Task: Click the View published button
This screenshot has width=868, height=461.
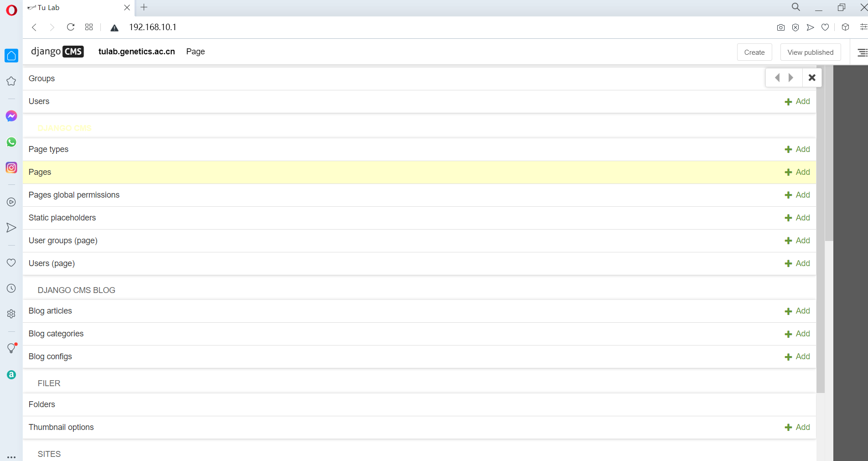Action: point(811,52)
